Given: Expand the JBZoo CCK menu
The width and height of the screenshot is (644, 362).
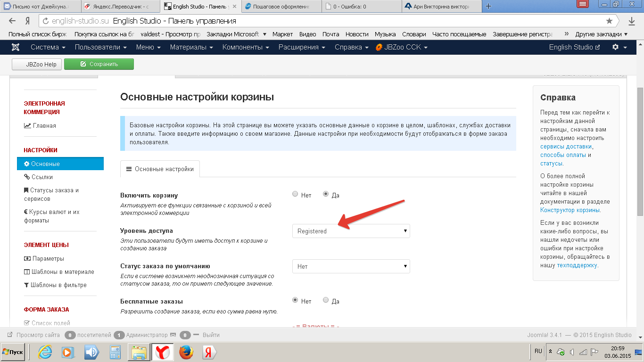Looking at the screenshot, I should coord(402,47).
